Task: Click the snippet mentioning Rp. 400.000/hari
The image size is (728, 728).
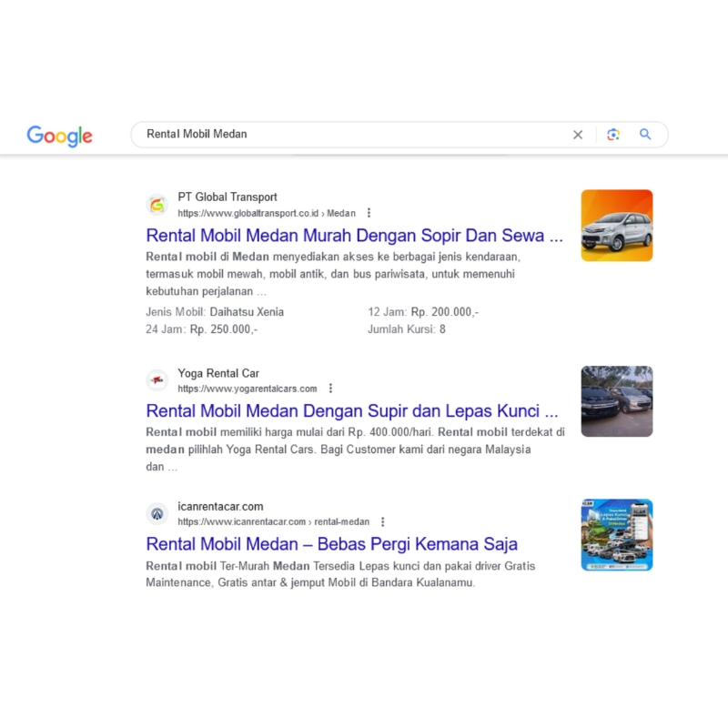Action: click(x=355, y=449)
